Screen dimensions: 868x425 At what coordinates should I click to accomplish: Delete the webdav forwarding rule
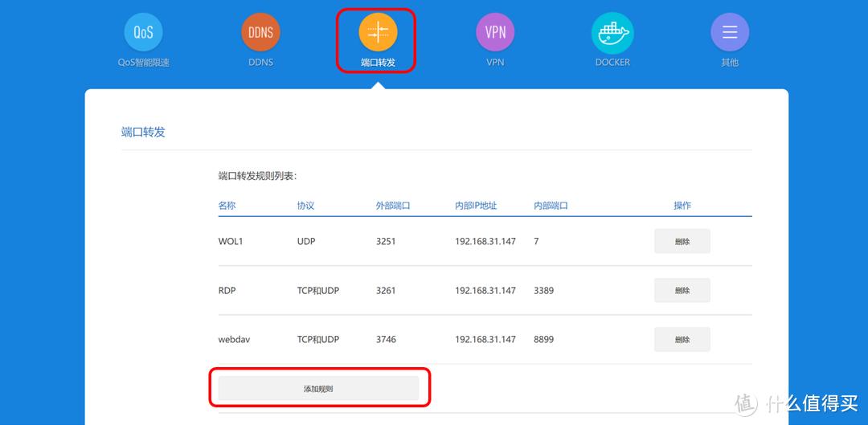(x=682, y=339)
